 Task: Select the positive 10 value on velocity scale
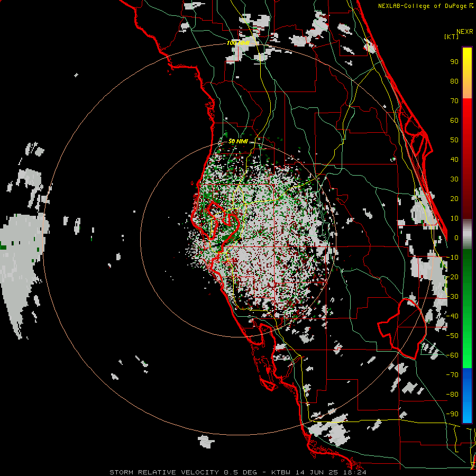click(x=454, y=218)
